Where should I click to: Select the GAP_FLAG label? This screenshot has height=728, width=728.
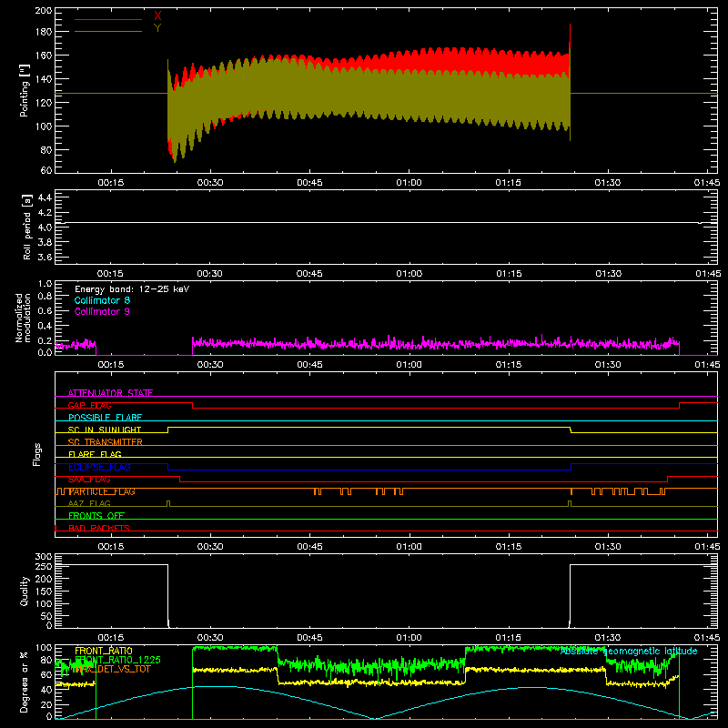coord(89,405)
